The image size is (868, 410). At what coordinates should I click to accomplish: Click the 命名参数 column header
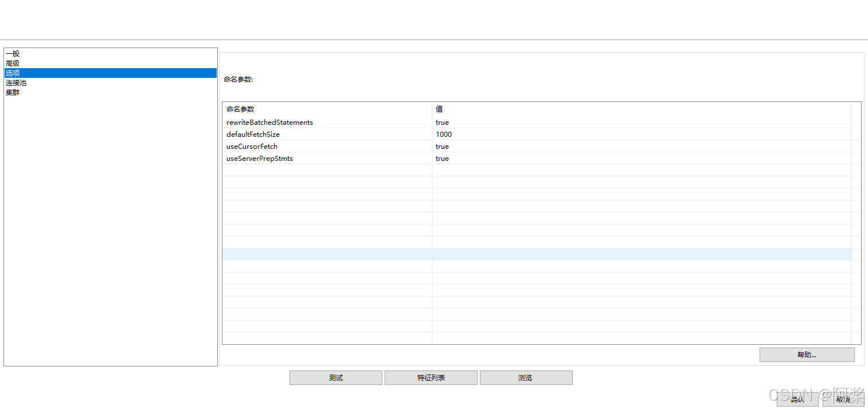[x=327, y=109]
